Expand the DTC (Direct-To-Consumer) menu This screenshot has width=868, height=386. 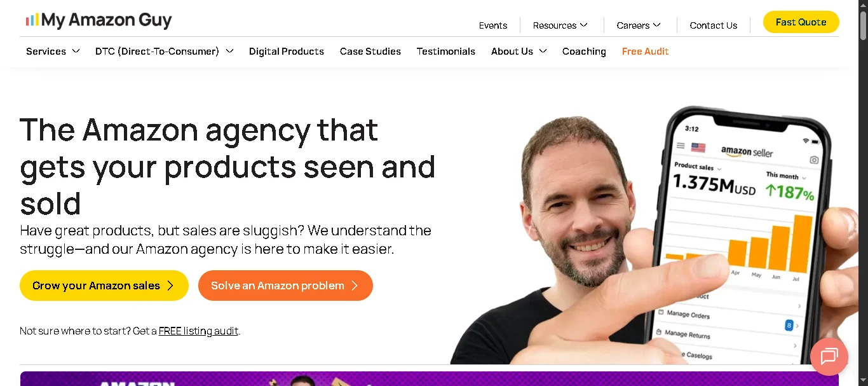point(164,51)
